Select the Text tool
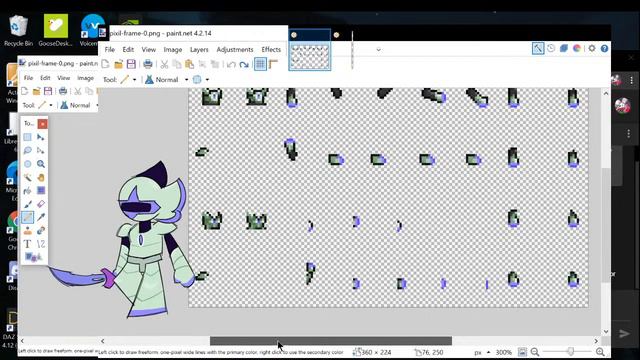 pyautogui.click(x=27, y=244)
